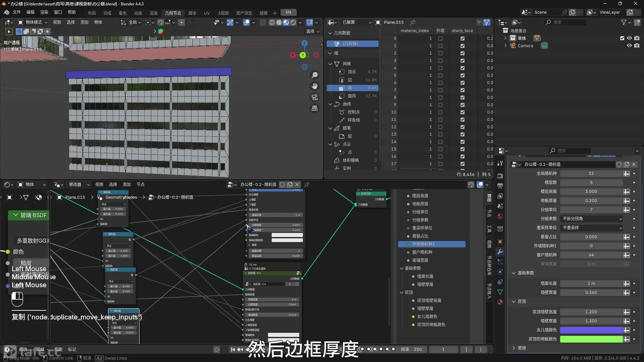Toggle the spreadsheet filter funnel icon
Viewport: 644px width, 362px height.
pos(487,22)
